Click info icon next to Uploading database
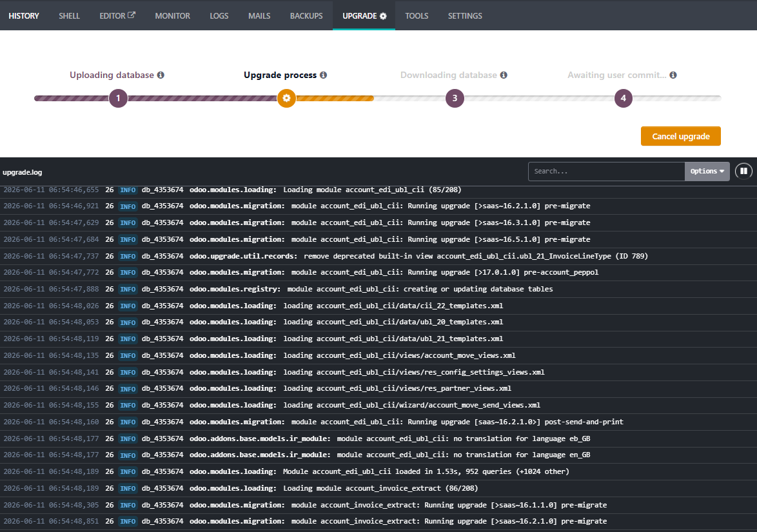757x532 pixels. click(161, 75)
